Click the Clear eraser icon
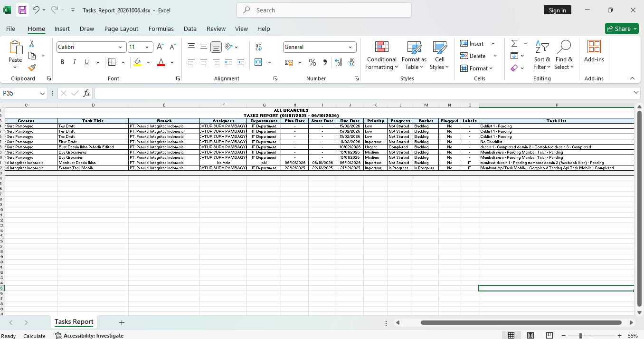 (514, 68)
